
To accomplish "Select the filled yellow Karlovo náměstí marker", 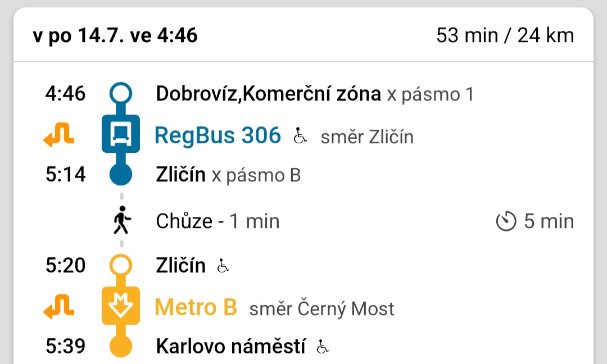I will [121, 346].
